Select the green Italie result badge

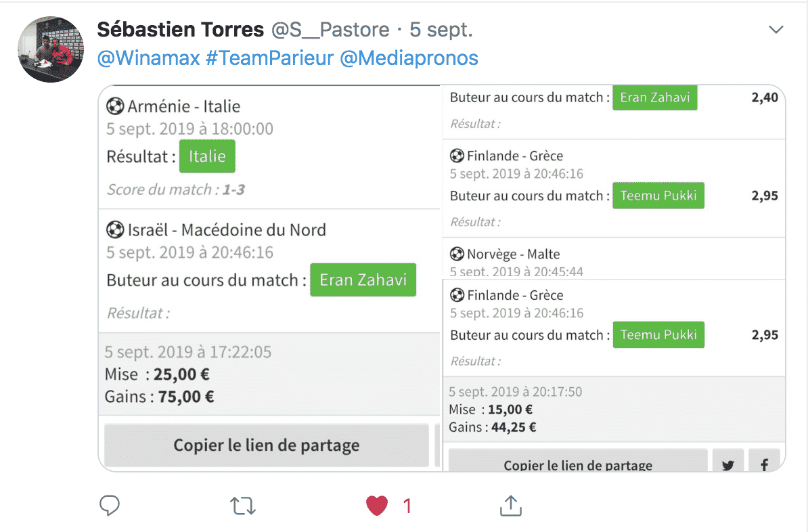207,156
